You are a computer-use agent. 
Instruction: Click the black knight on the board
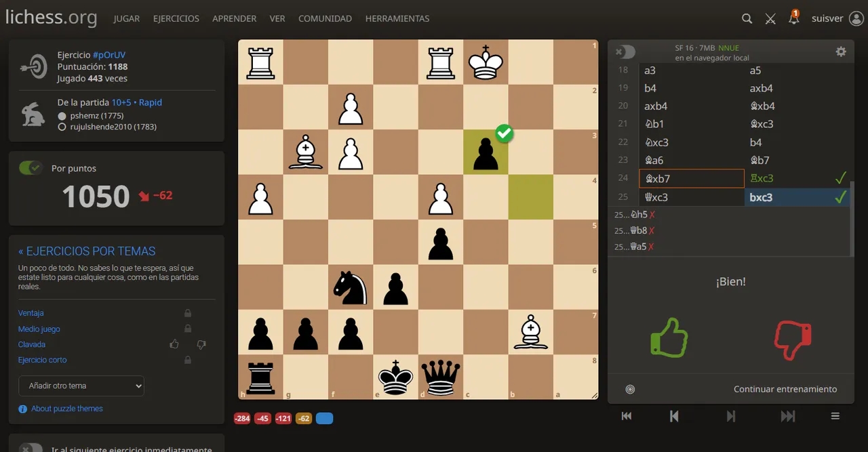pyautogui.click(x=351, y=287)
